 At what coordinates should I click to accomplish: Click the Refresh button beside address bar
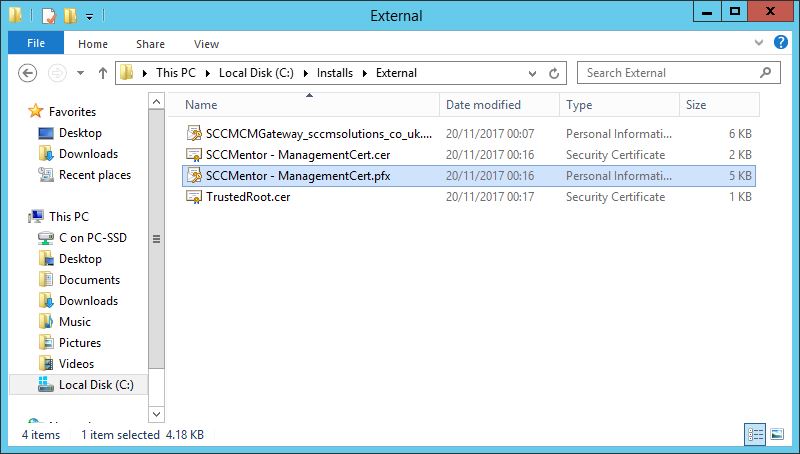click(556, 73)
